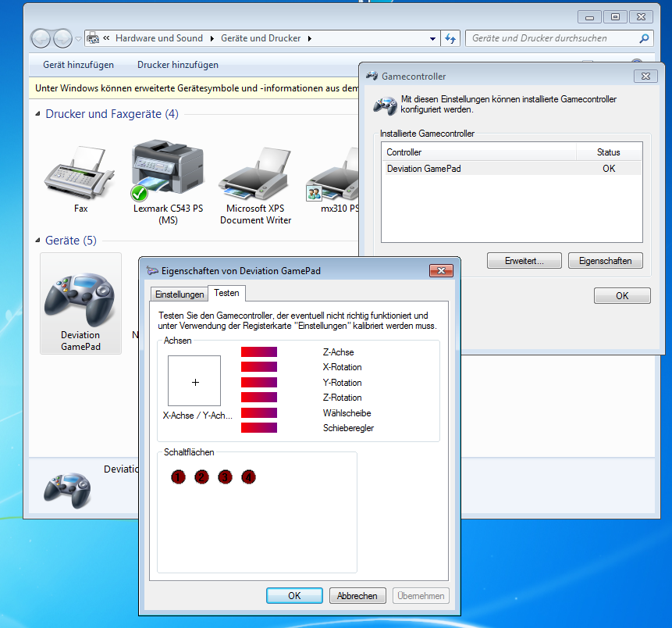Click the X/Y axis crosshair box
Screen dimensions: 672x628
click(x=194, y=380)
